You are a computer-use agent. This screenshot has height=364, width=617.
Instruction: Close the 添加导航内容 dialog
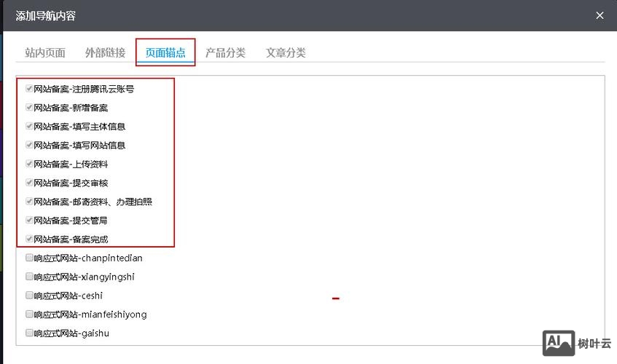click(x=600, y=15)
